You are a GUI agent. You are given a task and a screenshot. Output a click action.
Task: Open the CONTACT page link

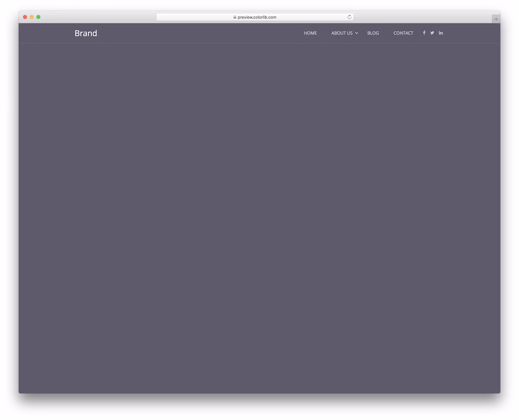[x=403, y=33]
